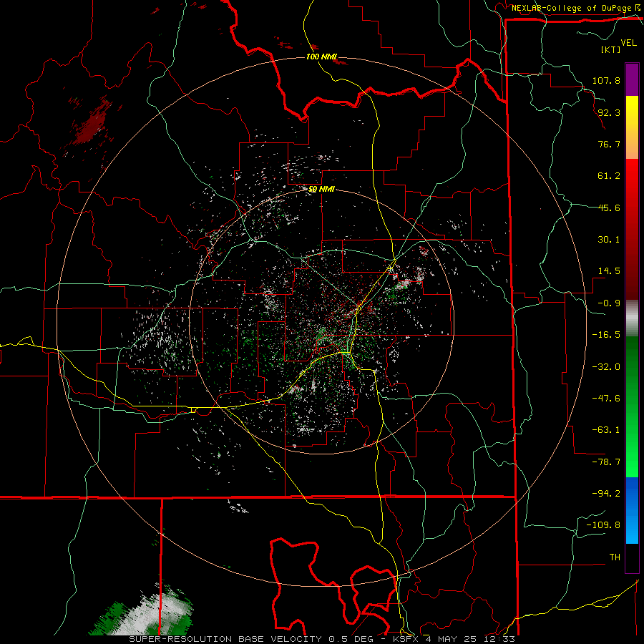644x644 pixels.
Task: Select the -0.9 legend value
Action: tap(609, 303)
